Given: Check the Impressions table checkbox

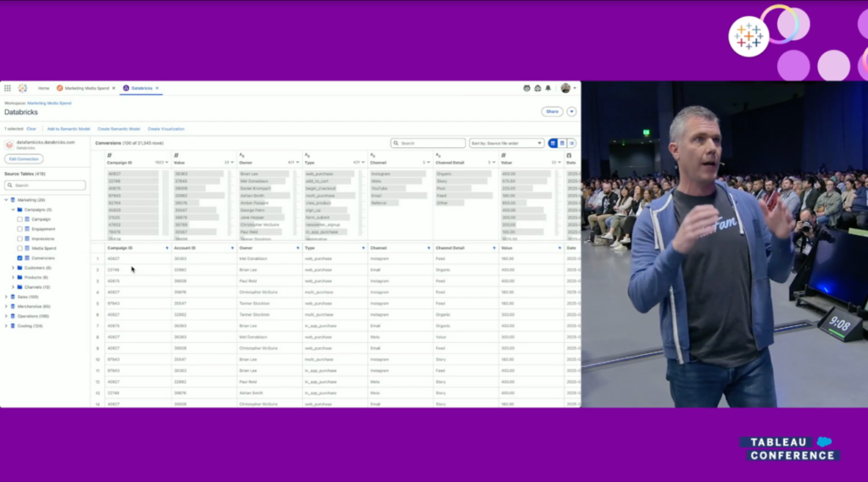Looking at the screenshot, I should [x=20, y=239].
